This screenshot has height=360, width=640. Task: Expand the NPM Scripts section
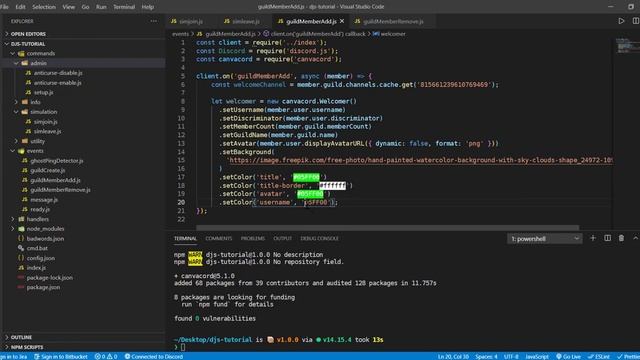tap(27, 347)
